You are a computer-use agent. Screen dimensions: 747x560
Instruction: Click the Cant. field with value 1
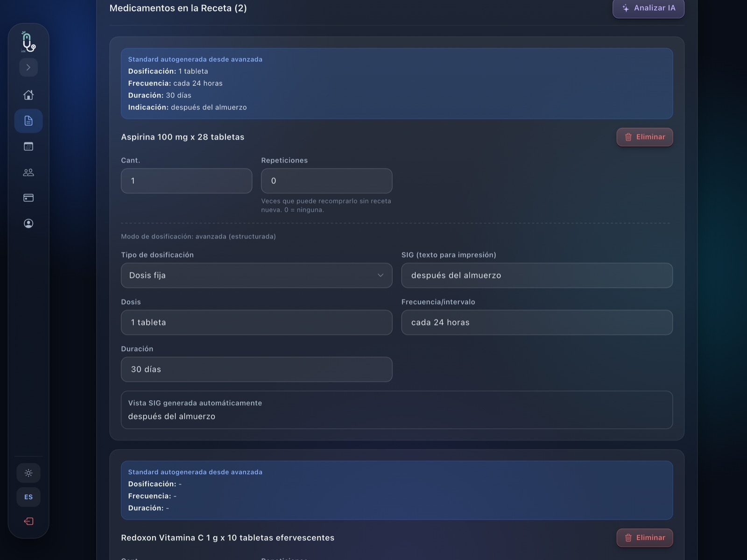(187, 181)
